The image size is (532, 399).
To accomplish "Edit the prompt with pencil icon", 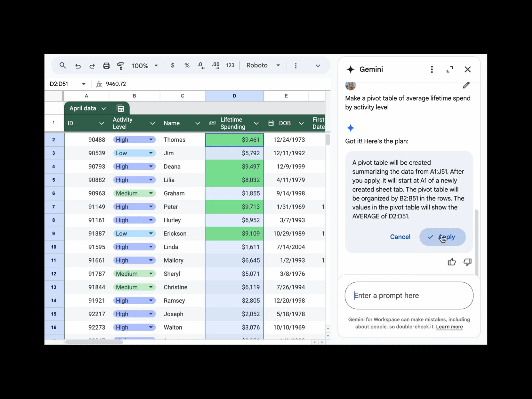I will (x=466, y=85).
